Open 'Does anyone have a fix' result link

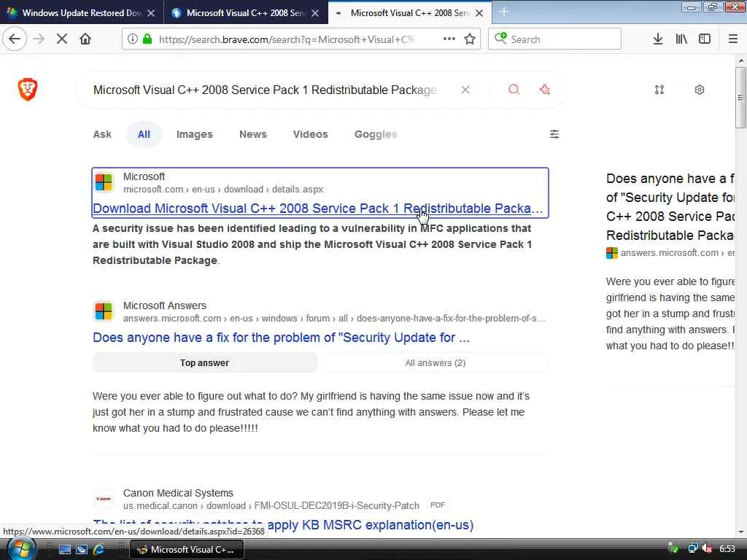coord(281,338)
